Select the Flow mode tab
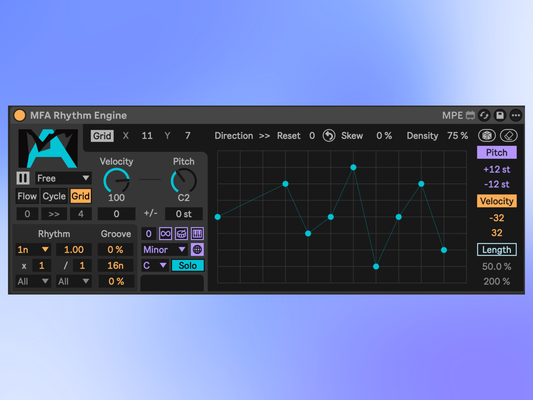 tap(27, 196)
